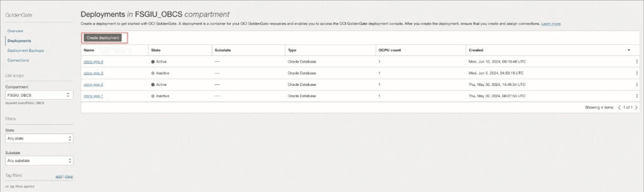Open the obcs-ggs-2 deployment link
Image resolution: width=644 pixels, height=192 pixels.
93,85
